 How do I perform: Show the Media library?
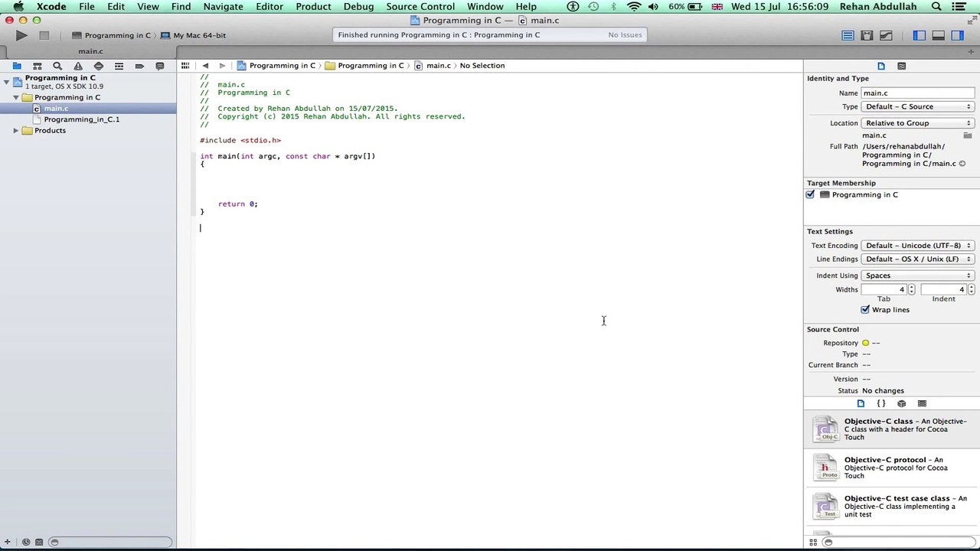(x=922, y=403)
